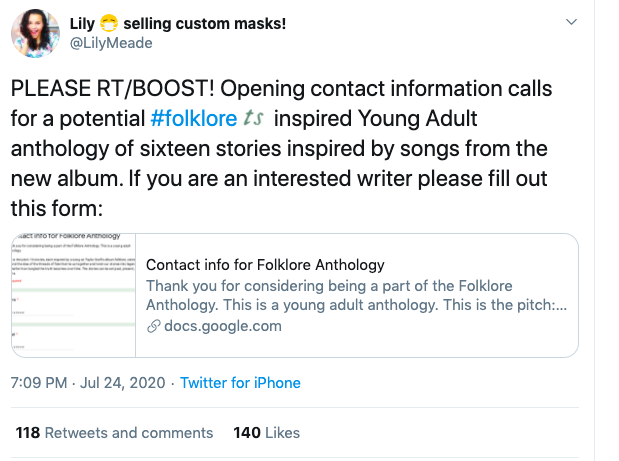This screenshot has width=619, height=461.
Task: Click the green 'ts' hashtag emoji icon
Action: point(253,118)
